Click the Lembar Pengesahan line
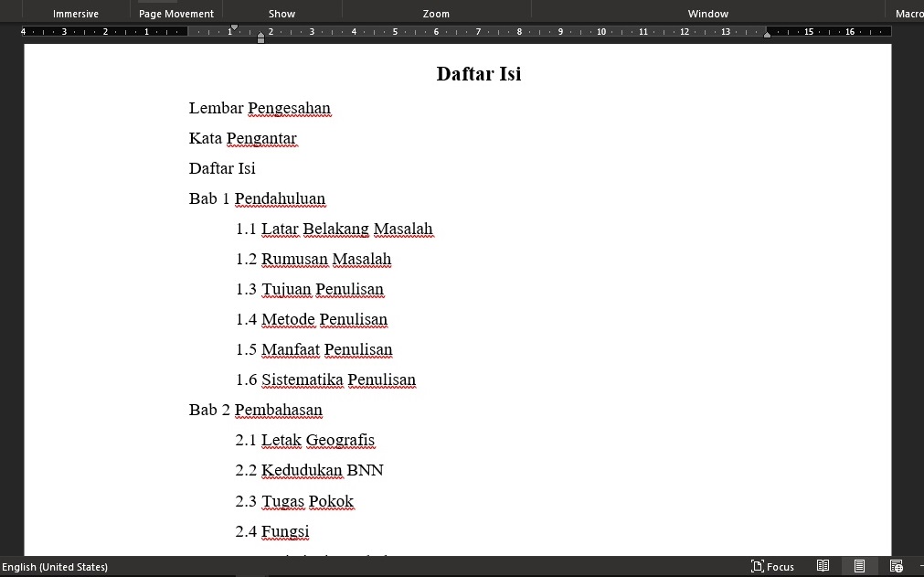This screenshot has height=577, width=924. click(x=260, y=109)
